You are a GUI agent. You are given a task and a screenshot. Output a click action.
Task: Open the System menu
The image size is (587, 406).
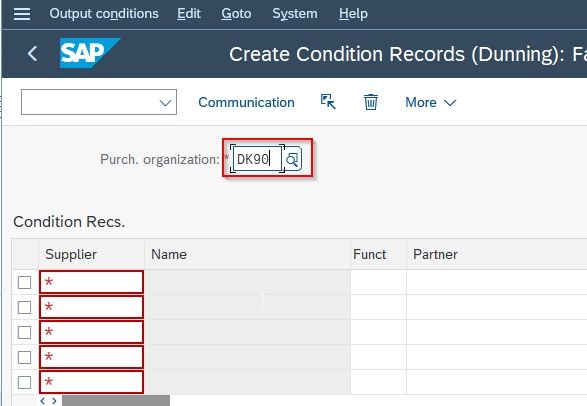(295, 14)
